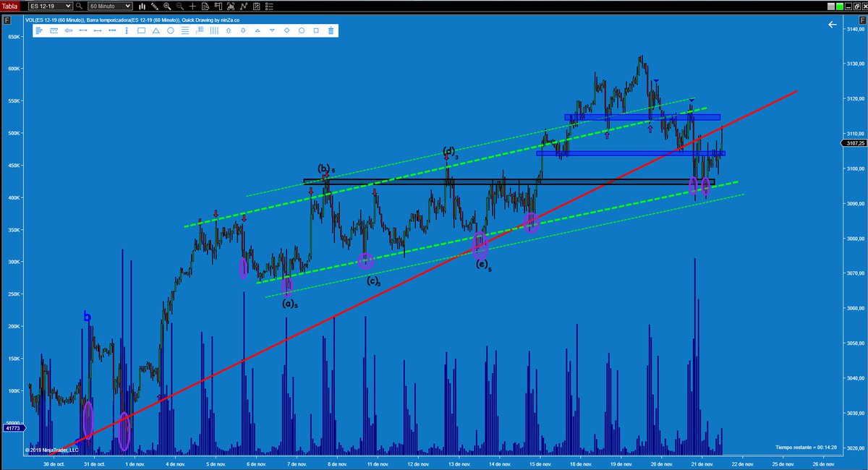Select vertical lines time cycle tool
The image size is (868, 470).
(214, 30)
